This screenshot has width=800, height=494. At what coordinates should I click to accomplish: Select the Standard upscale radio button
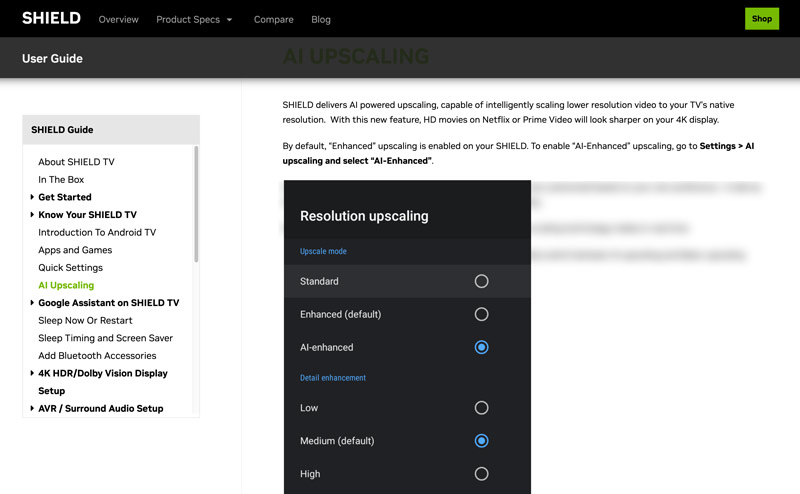481,281
